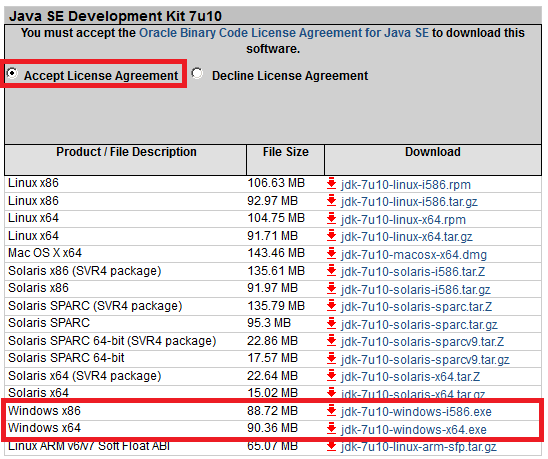Image resolution: width=548 pixels, height=459 pixels.
Task: Download jdk-7u10-linux-i586.tar.gz file
Action: [x=409, y=202]
